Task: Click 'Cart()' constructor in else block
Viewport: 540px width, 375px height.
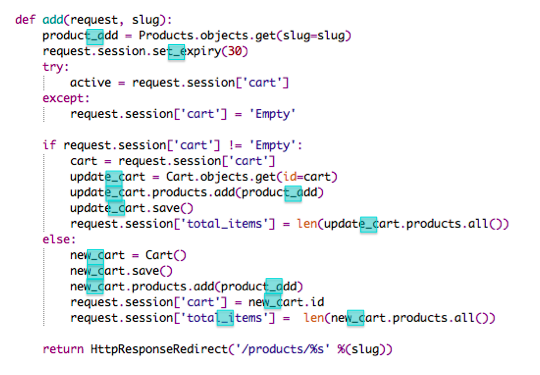Action: click(x=166, y=255)
